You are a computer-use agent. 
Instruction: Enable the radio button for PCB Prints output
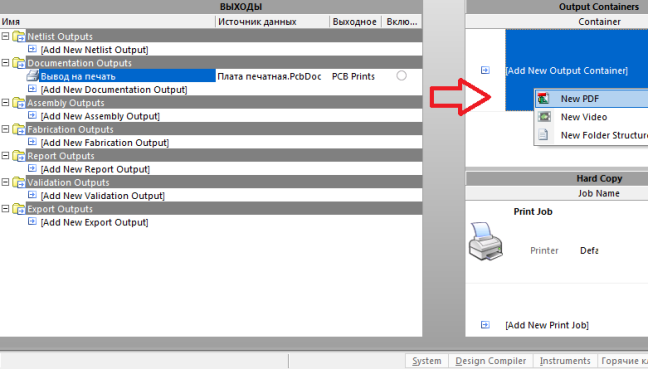coord(401,76)
